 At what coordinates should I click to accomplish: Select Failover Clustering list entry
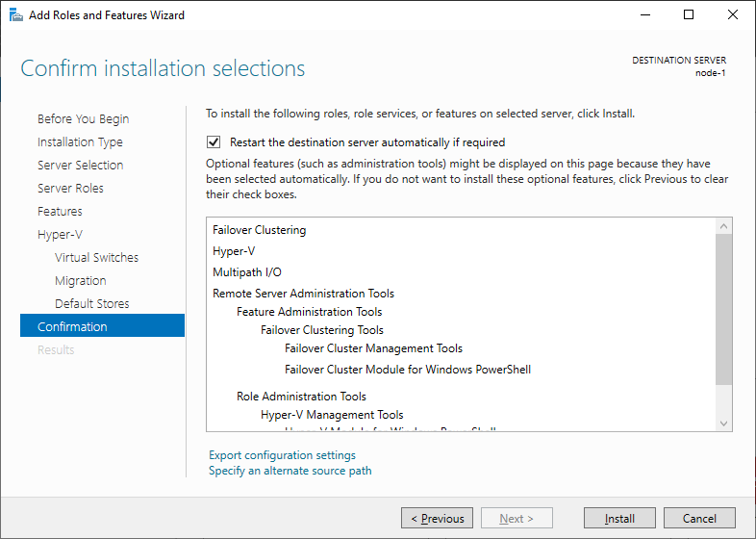(260, 230)
